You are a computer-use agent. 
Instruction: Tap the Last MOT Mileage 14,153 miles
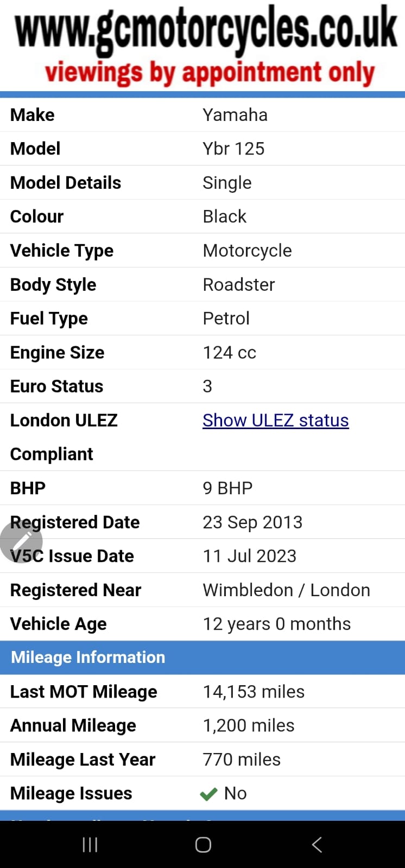[x=254, y=692]
